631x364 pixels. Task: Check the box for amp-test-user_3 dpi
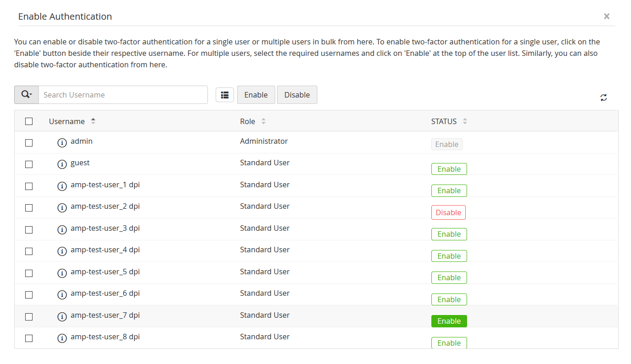point(29,229)
